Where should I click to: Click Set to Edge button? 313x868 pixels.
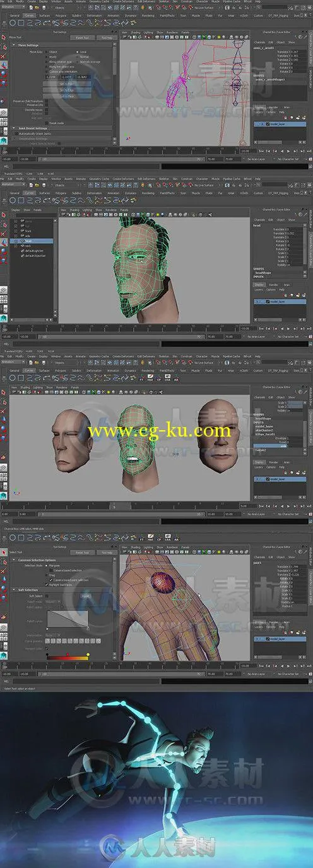point(67,90)
